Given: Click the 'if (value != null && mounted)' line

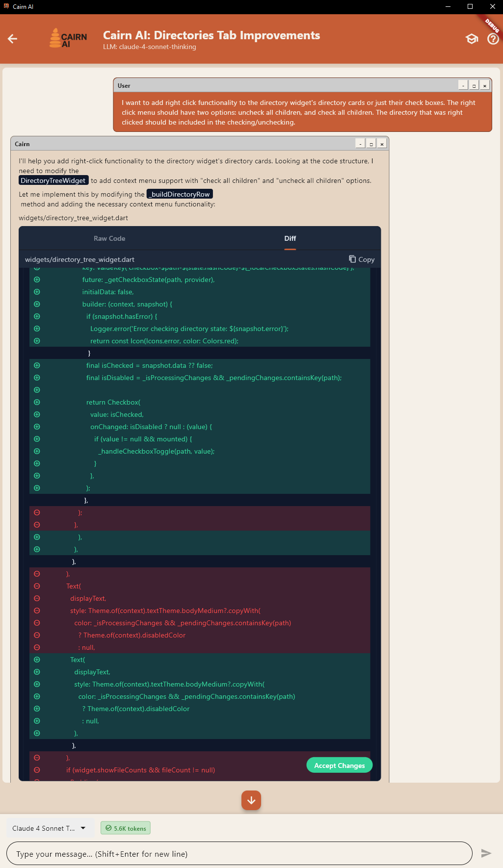Looking at the screenshot, I should coord(143,439).
